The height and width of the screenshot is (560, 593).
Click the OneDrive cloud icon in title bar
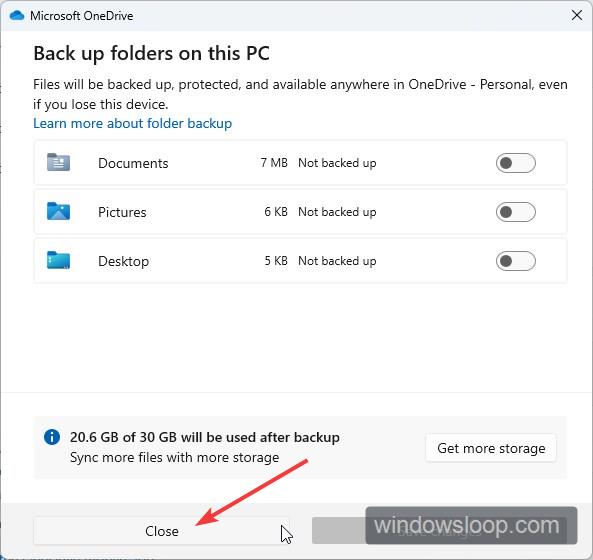click(x=17, y=16)
